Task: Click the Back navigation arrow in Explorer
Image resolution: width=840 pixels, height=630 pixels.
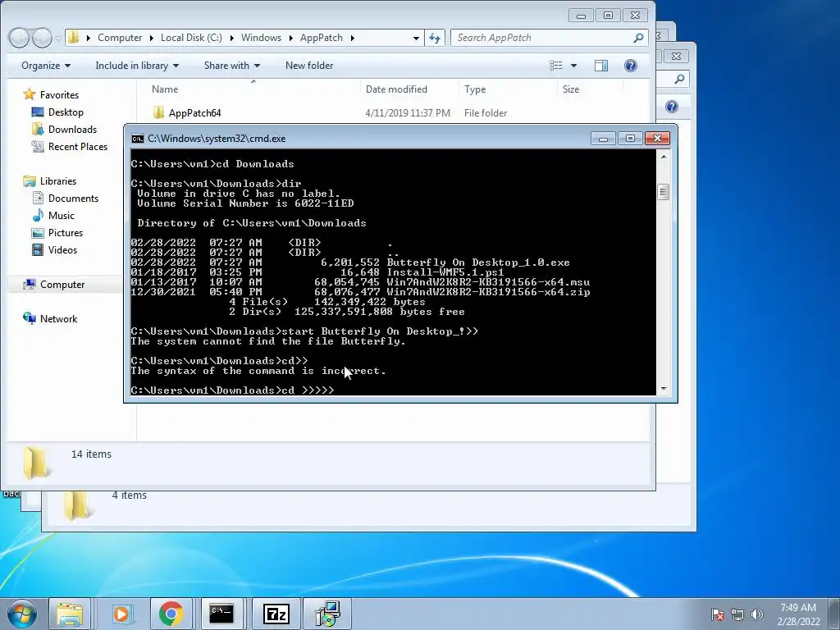Action: (x=19, y=38)
